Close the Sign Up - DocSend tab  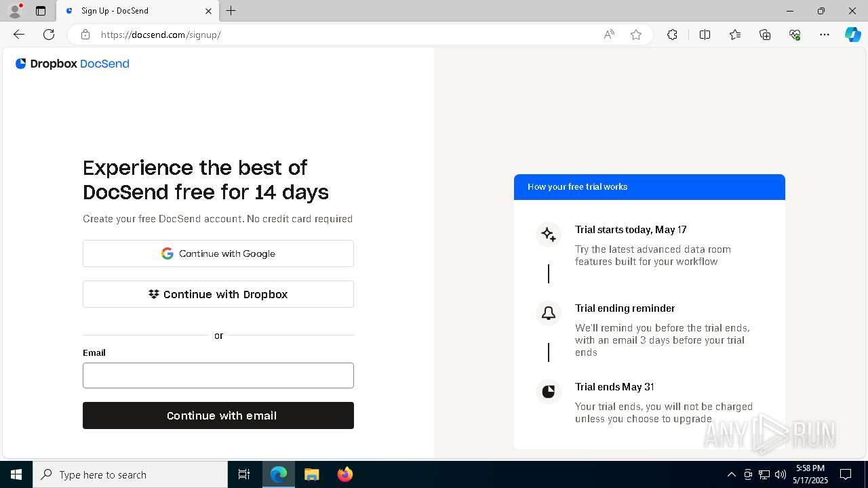pyautogui.click(x=208, y=11)
